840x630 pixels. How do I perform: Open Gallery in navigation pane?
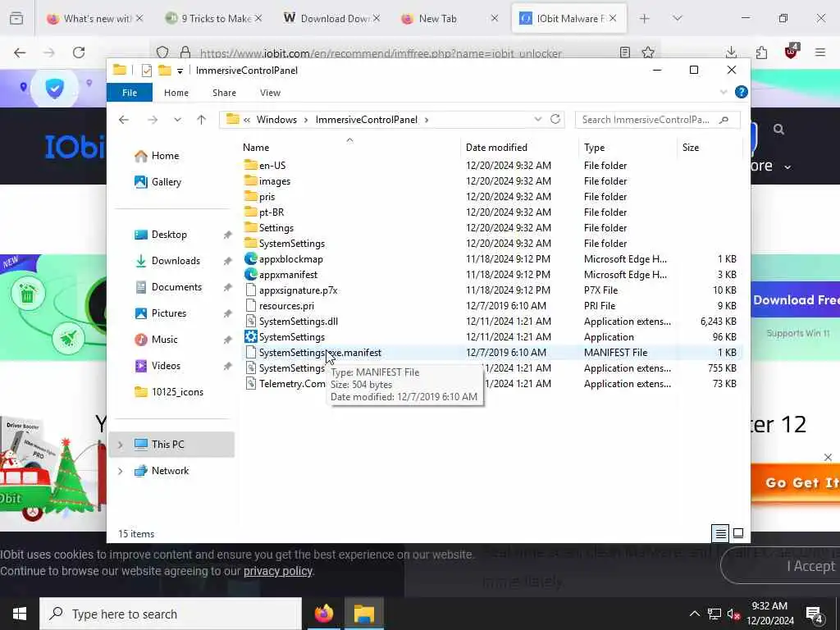(166, 181)
